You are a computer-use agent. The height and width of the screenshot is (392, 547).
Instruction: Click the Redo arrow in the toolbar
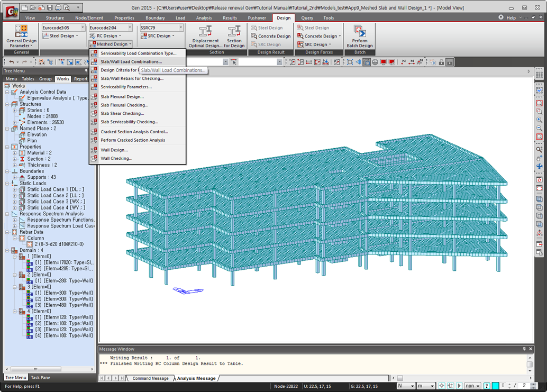click(24, 62)
